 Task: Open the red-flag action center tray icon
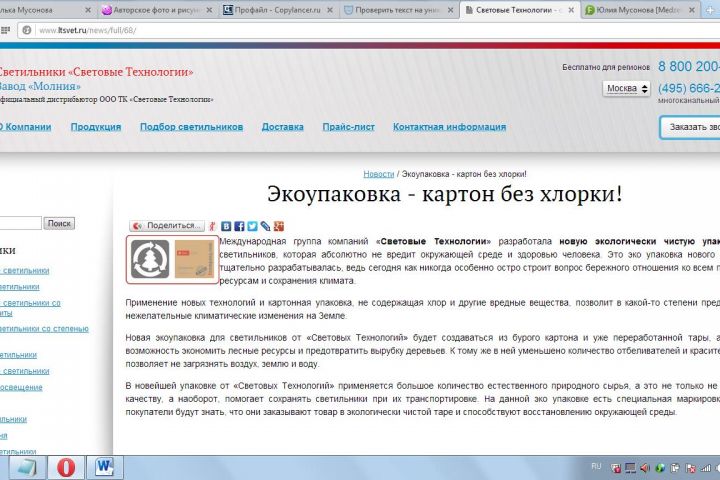[690, 468]
